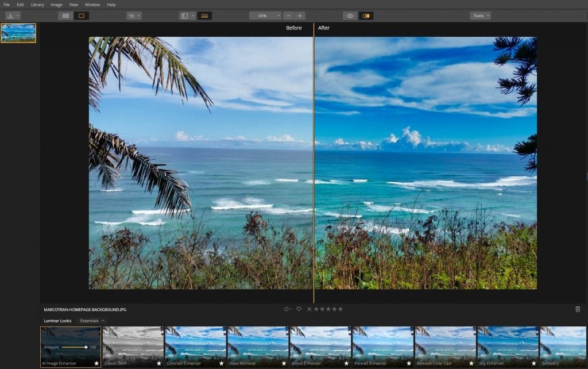Select the single image view icon
This screenshot has height=369, width=588.
tap(81, 16)
